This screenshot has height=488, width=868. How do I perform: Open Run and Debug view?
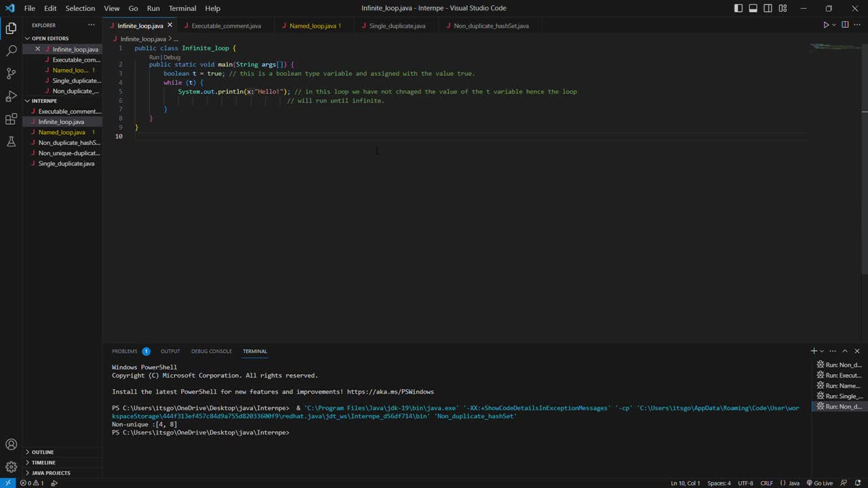point(11,96)
